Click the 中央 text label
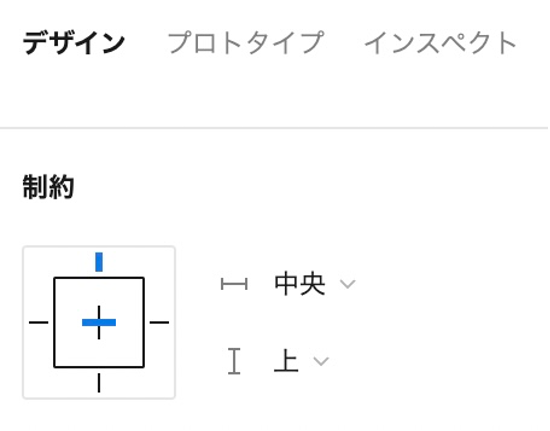Screen dimensions: 550x431 pyautogui.click(x=300, y=284)
